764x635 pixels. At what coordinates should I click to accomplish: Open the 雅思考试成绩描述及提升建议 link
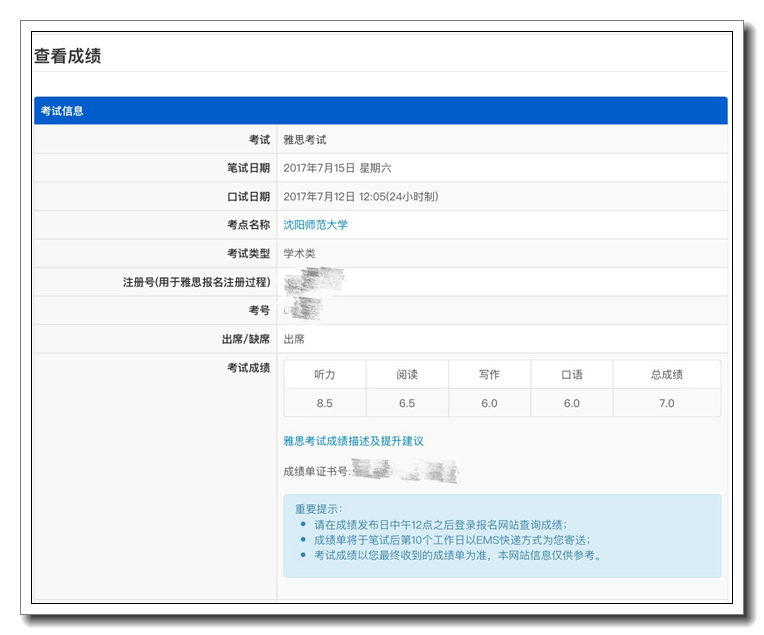pyautogui.click(x=353, y=441)
